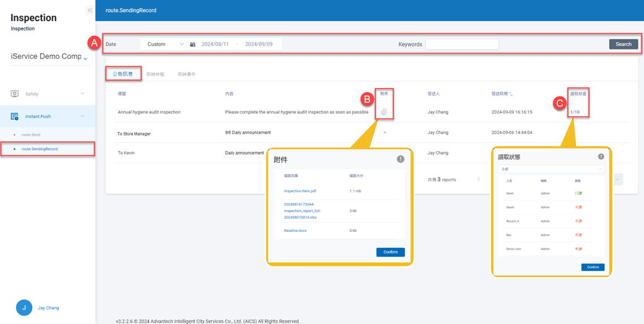Open Inspection Item.pdf attachment link
This screenshot has height=324, width=644.
pyautogui.click(x=300, y=191)
